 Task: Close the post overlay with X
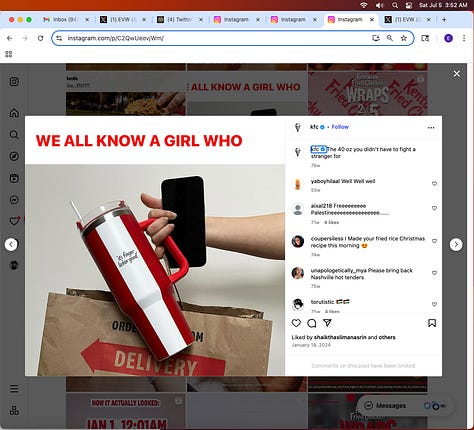click(457, 74)
